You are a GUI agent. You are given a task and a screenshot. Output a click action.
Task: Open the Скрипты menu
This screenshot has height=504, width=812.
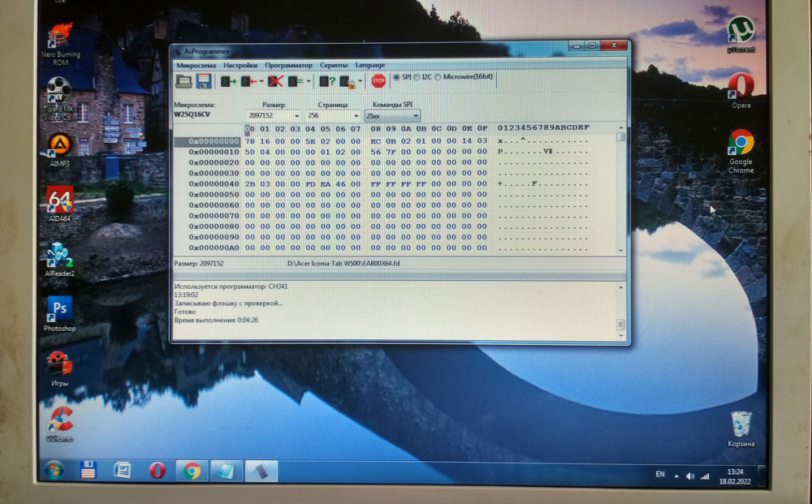[x=334, y=65]
